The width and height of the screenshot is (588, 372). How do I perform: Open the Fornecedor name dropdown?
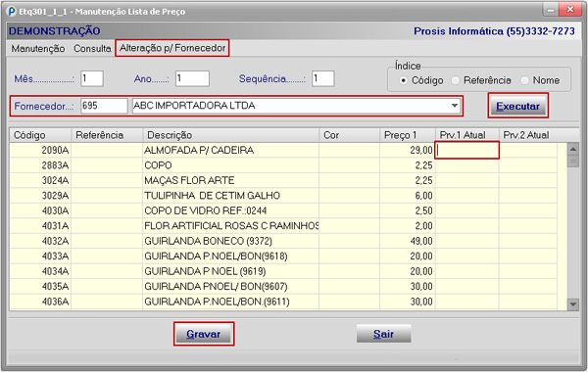455,106
